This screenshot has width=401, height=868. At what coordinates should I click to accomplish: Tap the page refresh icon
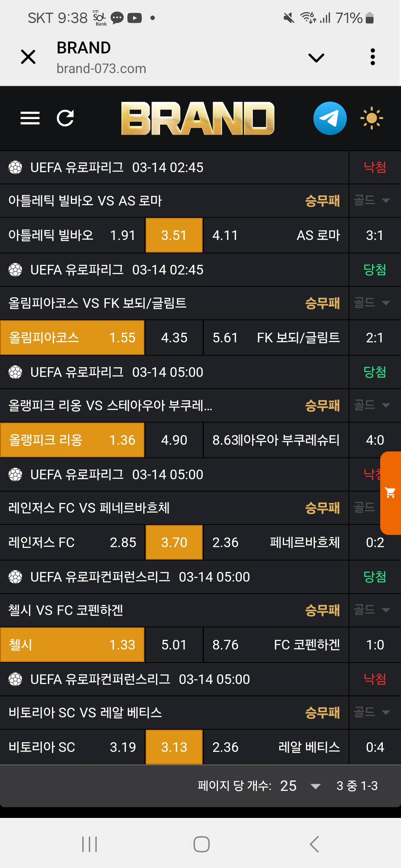click(65, 118)
